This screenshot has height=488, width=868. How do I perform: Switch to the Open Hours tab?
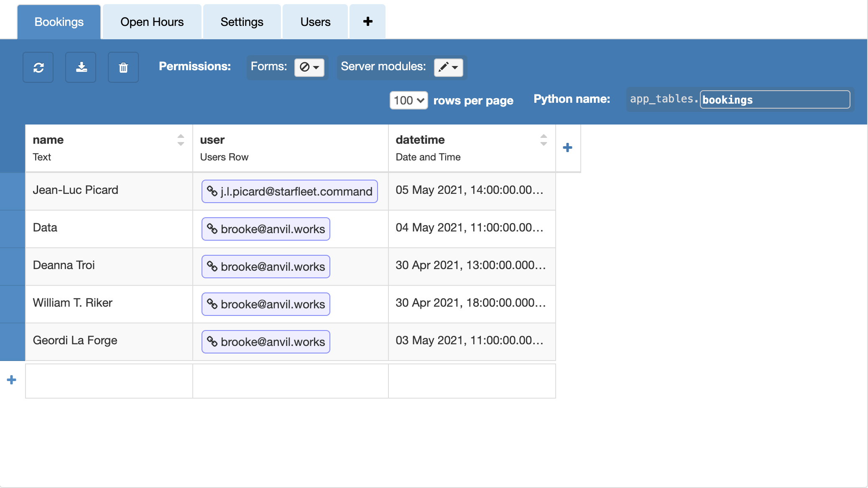152,22
